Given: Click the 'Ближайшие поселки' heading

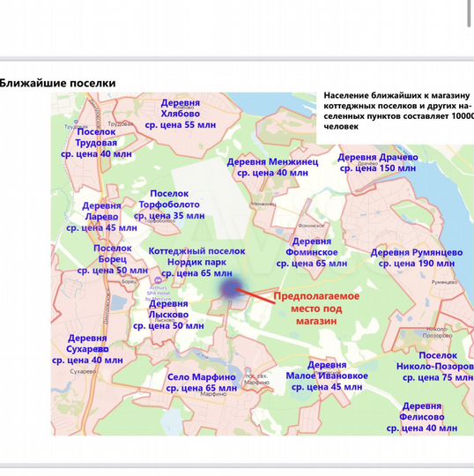Looking at the screenshot, I should [x=57, y=83].
